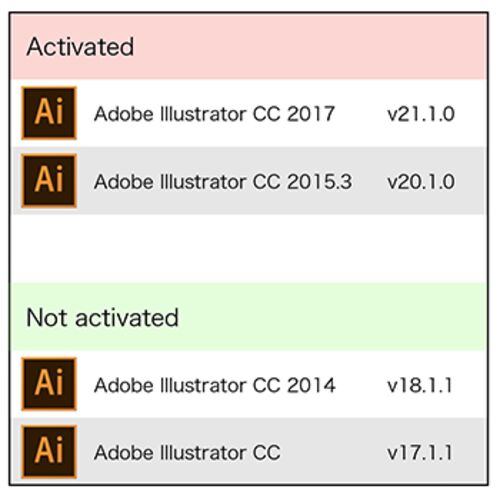The image size is (500, 499).
Task: Select the white CC 2014 row background
Action: coord(249,384)
